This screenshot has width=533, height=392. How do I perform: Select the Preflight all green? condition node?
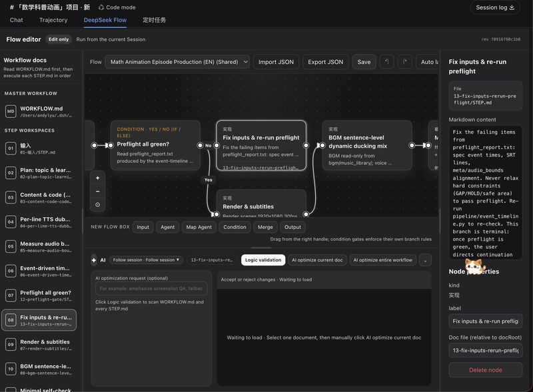(x=155, y=145)
